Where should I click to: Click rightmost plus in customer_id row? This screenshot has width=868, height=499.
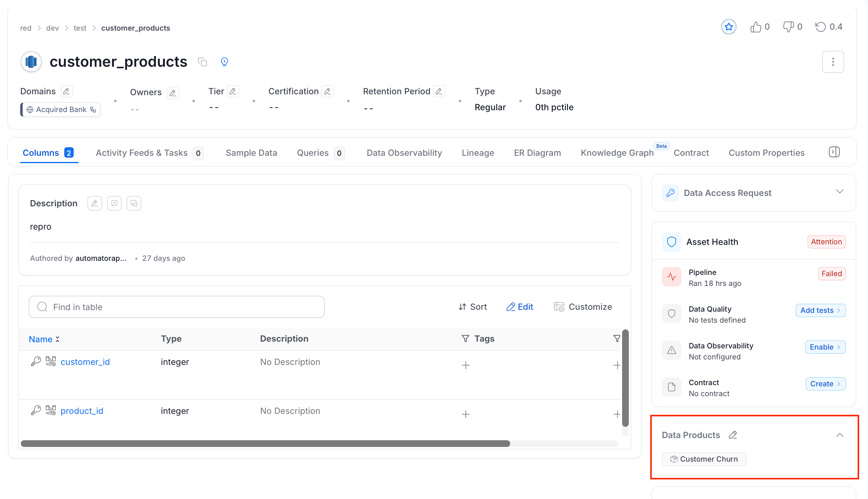(617, 365)
